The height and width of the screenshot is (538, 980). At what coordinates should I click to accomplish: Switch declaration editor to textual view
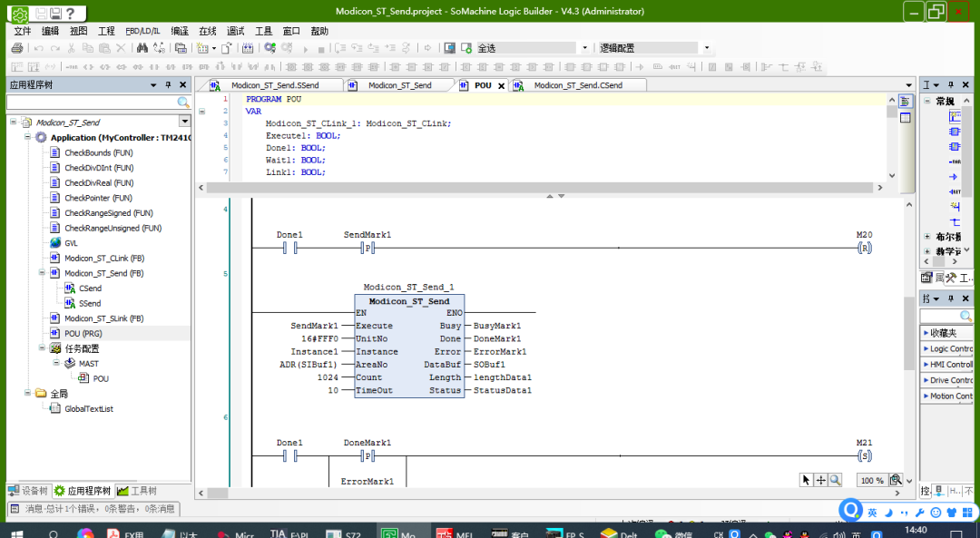pyautogui.click(x=905, y=102)
